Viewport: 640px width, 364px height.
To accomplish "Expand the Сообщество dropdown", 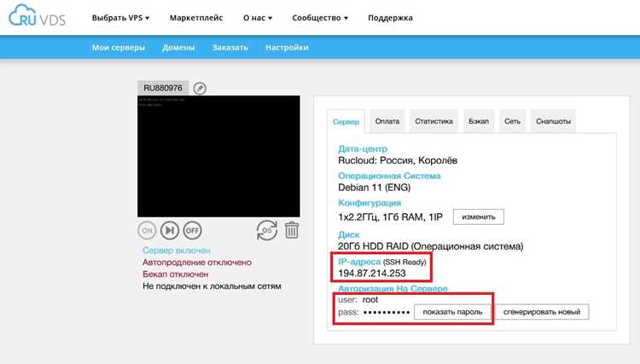I will [x=320, y=18].
